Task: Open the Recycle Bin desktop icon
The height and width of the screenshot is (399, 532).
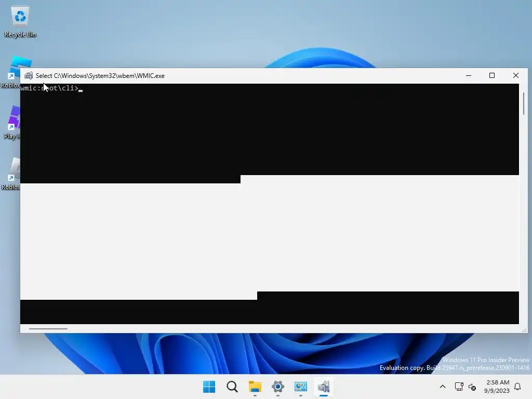Action: click(x=20, y=21)
